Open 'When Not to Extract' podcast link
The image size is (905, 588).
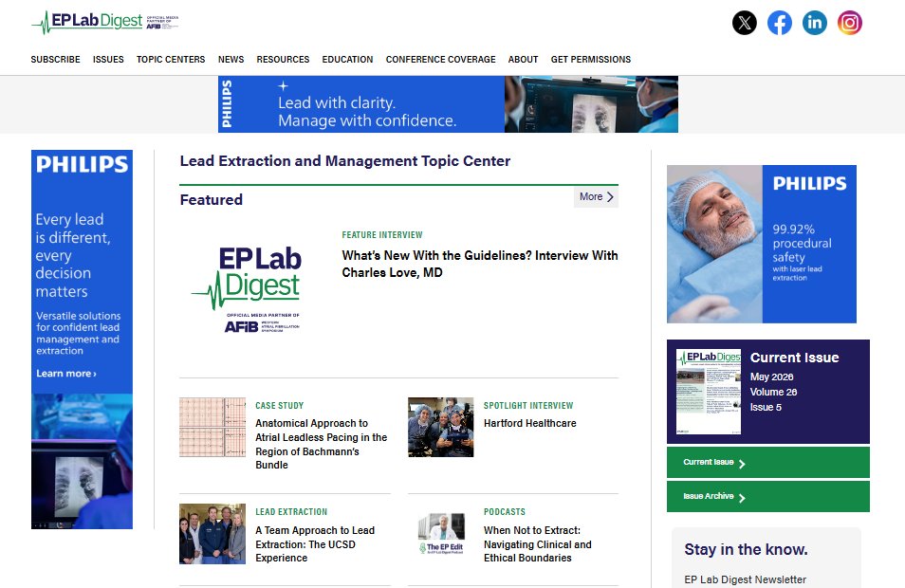pos(537,543)
